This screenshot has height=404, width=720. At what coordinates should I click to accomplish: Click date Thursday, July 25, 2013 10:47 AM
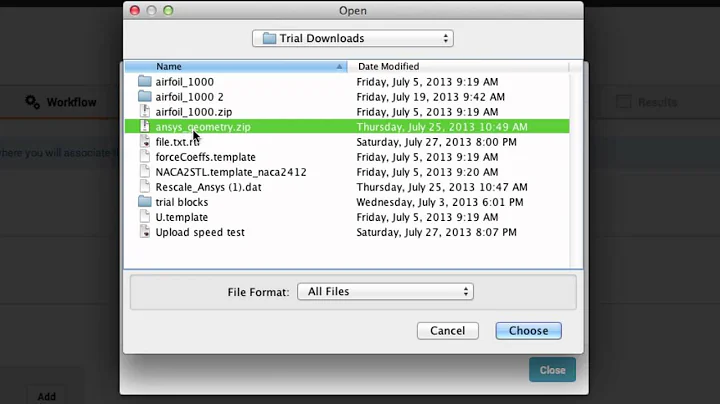coord(442,187)
